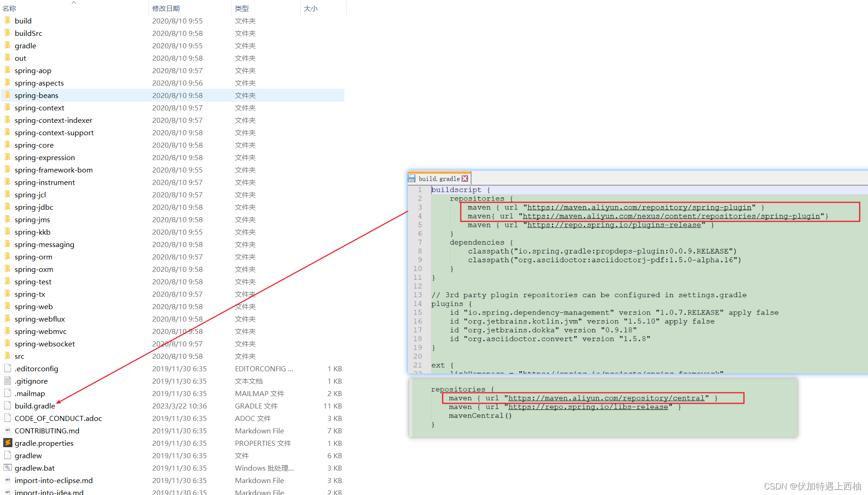
Task: Sort files by the 大小 column header
Action: (311, 8)
